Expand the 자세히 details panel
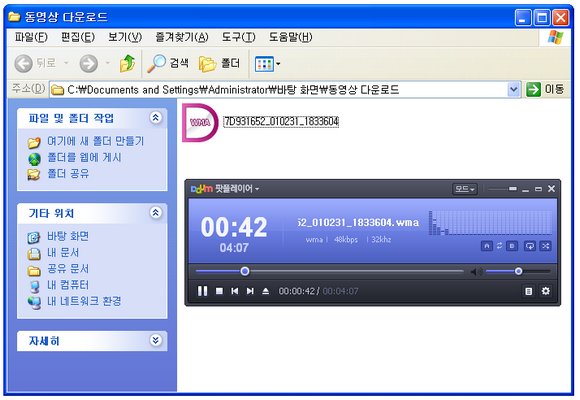Viewport: 580px width, 400px height. tap(156, 340)
